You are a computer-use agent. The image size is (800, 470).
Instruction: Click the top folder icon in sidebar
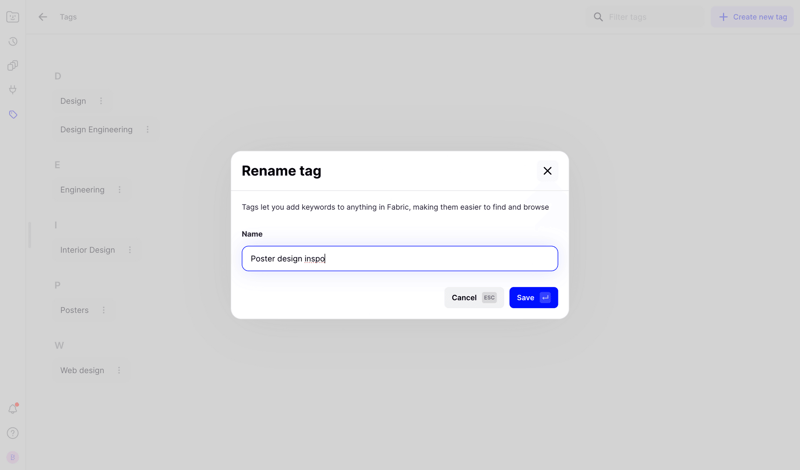13,17
